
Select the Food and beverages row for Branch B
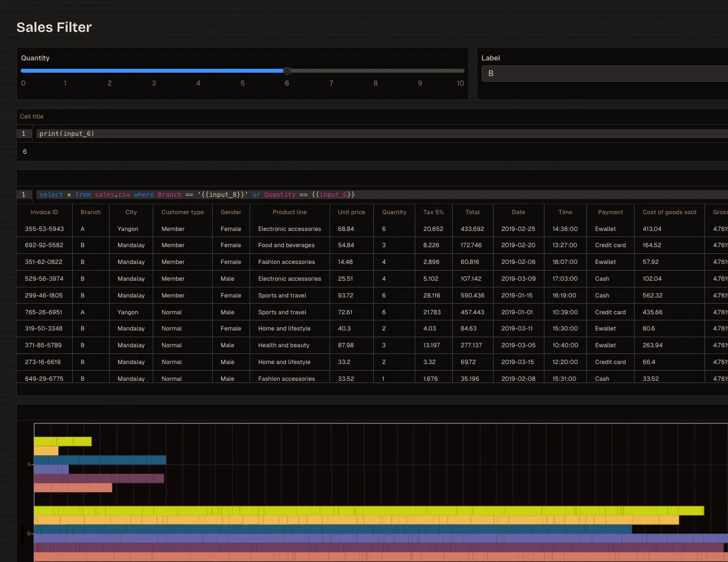pyautogui.click(x=224, y=245)
